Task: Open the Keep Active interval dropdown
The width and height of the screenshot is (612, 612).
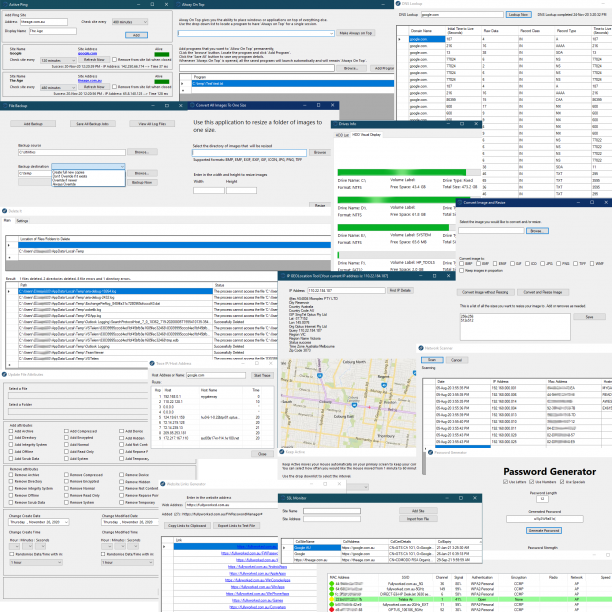Action: 357,487
